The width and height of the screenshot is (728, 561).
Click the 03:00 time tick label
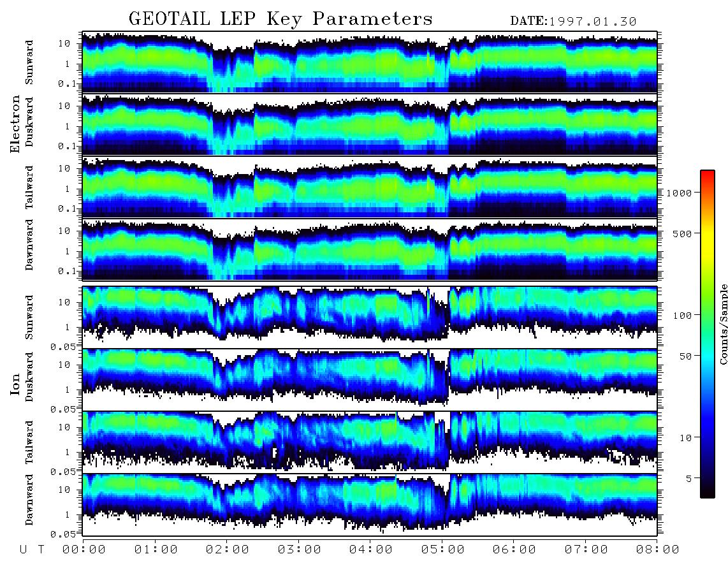pyautogui.click(x=300, y=550)
